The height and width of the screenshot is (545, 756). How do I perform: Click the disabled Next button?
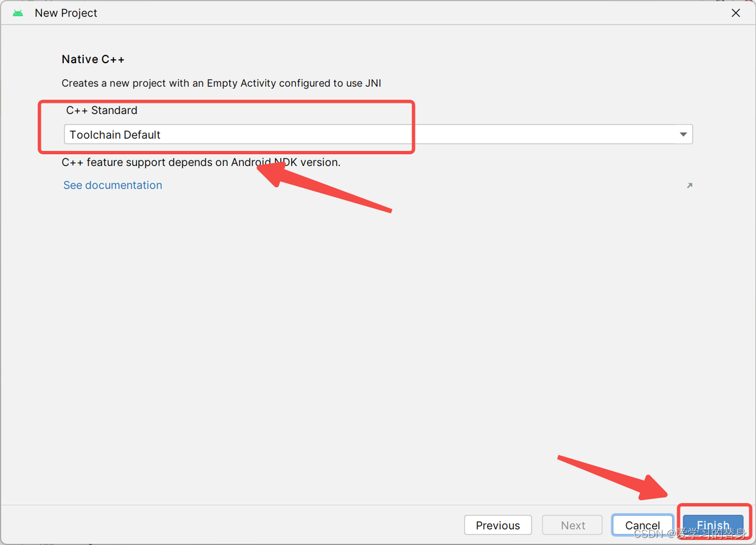point(573,525)
